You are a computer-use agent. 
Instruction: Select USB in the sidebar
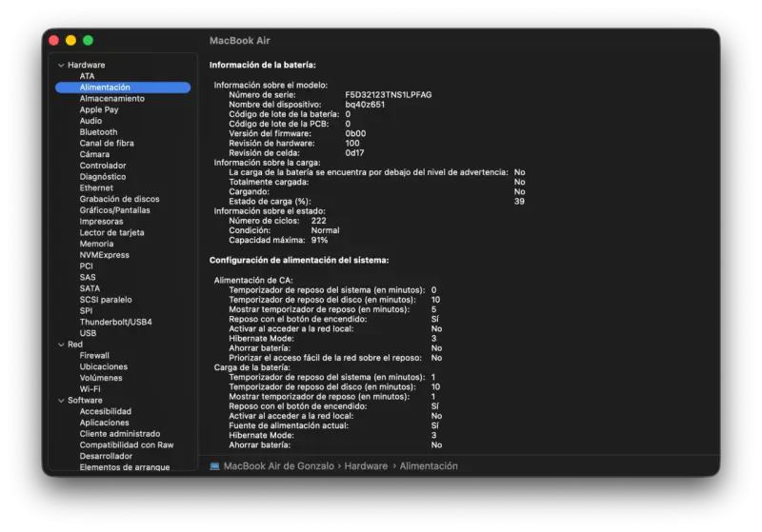[88, 333]
